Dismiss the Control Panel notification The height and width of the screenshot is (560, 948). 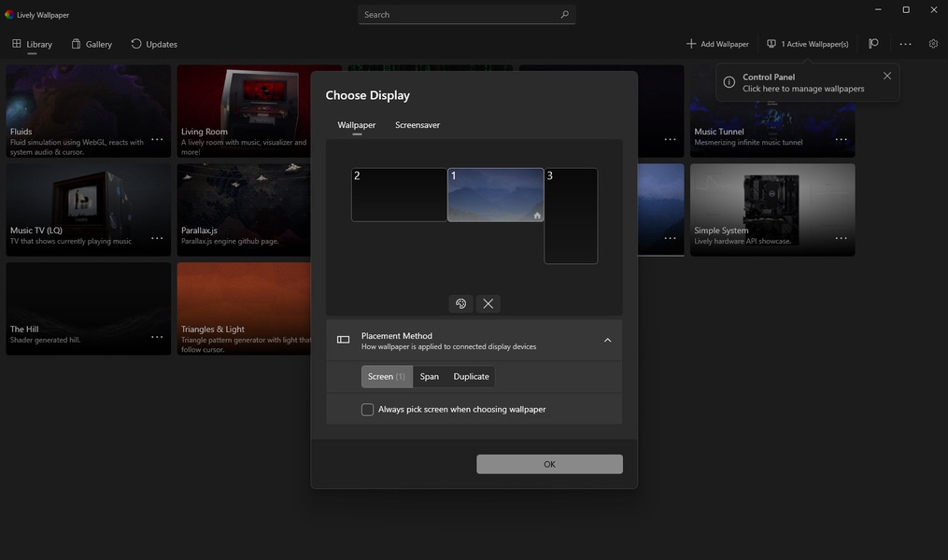[887, 76]
